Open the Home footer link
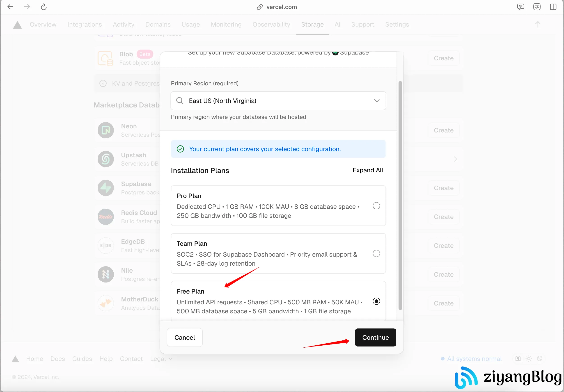564x392 pixels. 35,359
